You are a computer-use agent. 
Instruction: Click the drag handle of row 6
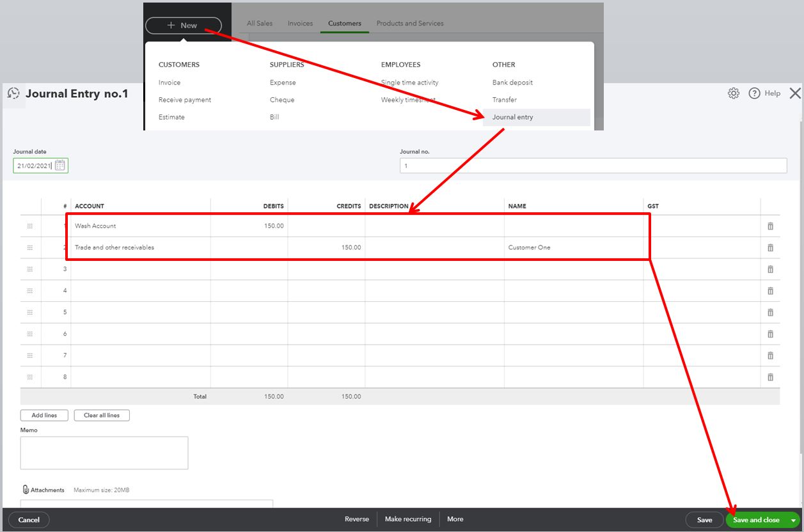[30, 334]
